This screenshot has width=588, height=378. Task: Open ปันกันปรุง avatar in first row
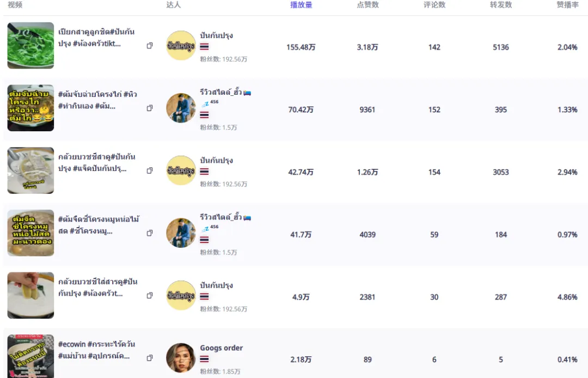pyautogui.click(x=181, y=45)
